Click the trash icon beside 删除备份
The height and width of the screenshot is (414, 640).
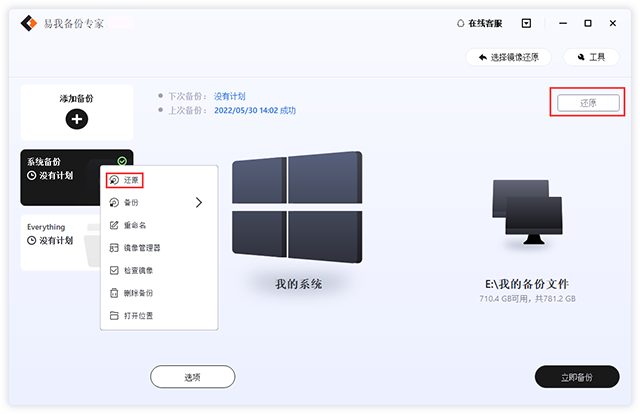tap(114, 293)
